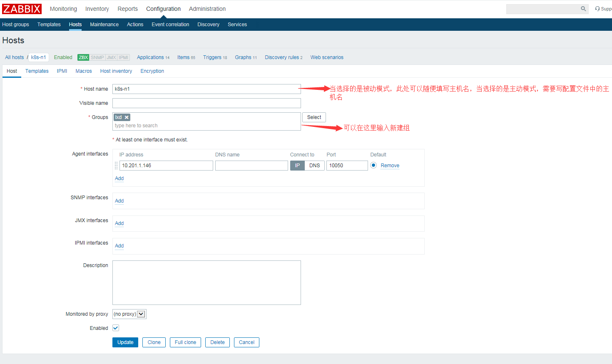Open Web scenarios link

(327, 57)
